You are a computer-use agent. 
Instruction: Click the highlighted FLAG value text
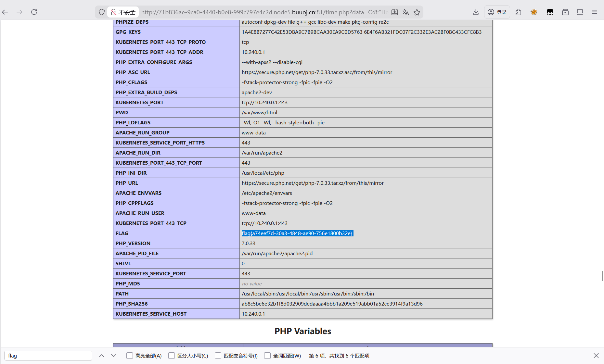tap(297, 233)
